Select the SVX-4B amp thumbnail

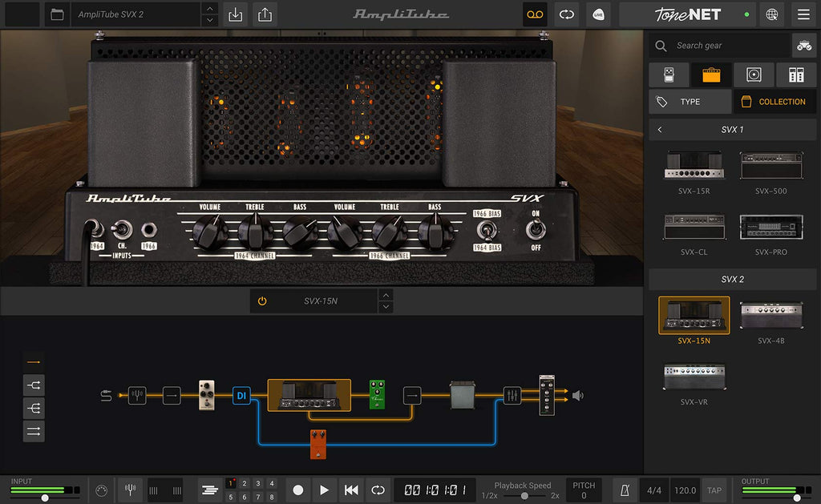770,315
